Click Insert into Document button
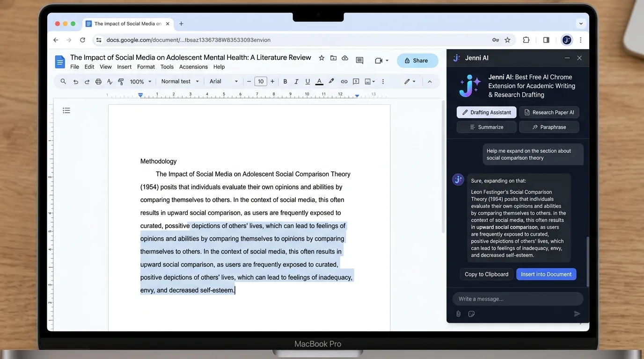Screen dimensions: 644x359 click(x=546, y=274)
